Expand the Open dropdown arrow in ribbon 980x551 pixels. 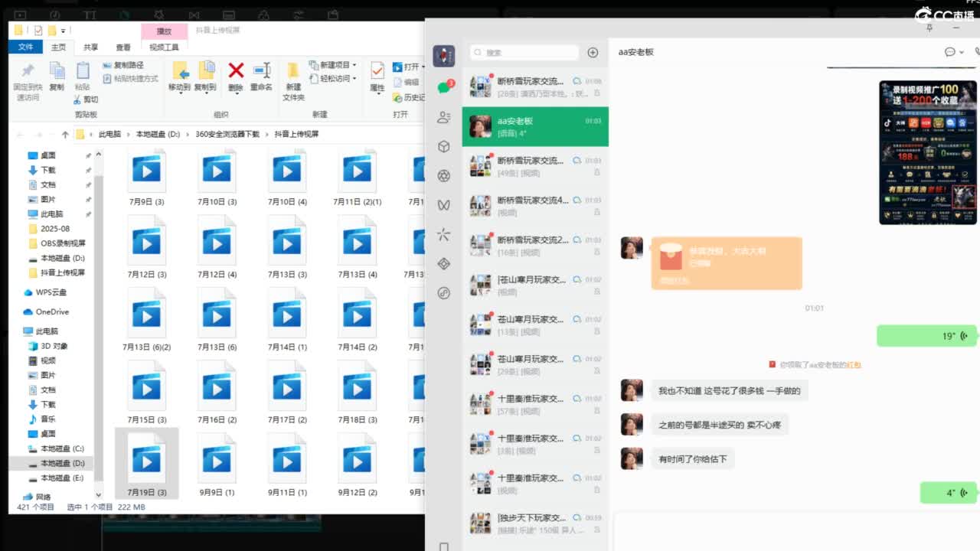coord(423,67)
